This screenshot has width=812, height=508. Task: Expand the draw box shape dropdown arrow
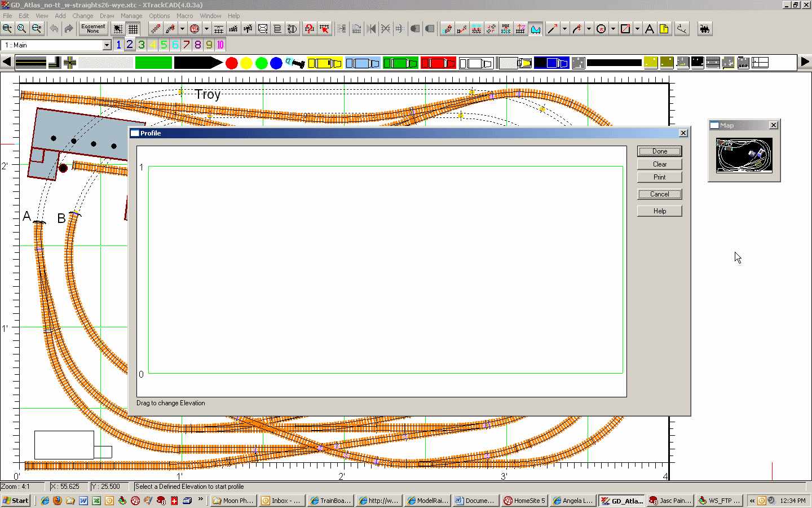pyautogui.click(x=637, y=29)
